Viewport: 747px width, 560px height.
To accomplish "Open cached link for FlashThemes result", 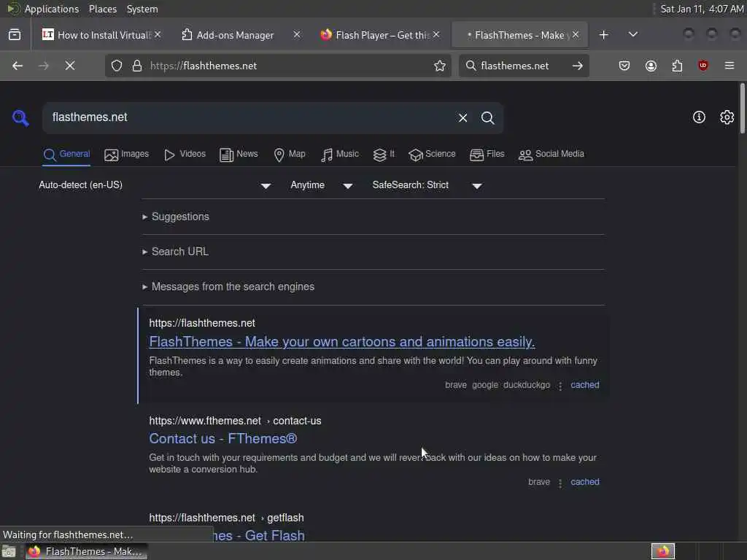I will [584, 385].
